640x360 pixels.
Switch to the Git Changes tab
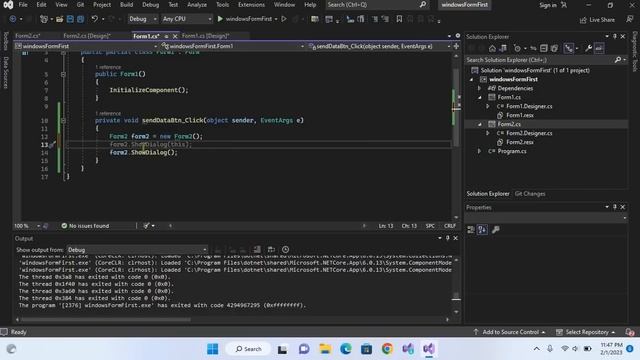click(530, 193)
